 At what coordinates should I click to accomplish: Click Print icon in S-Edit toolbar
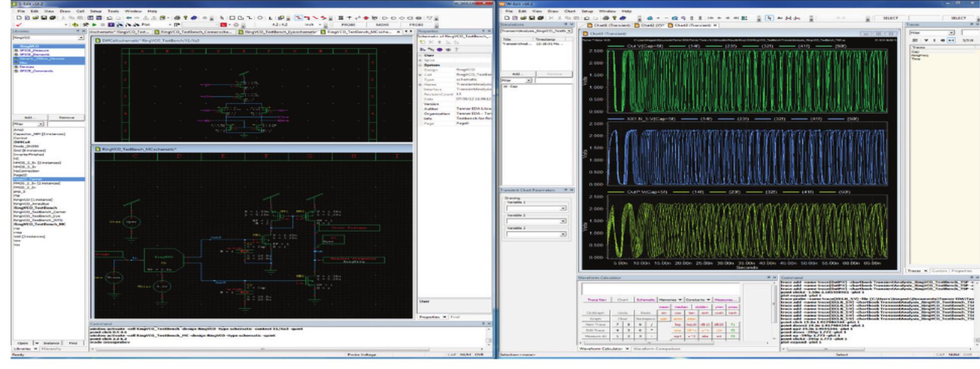(177, 17)
